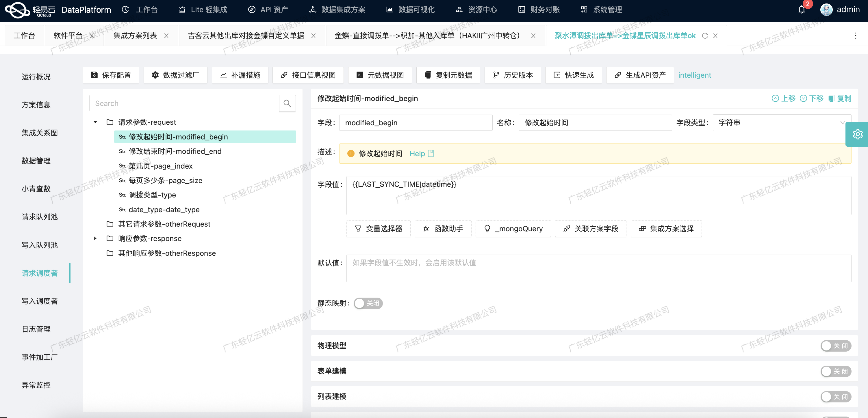Click the 其他响应参数-otherResponse folder icon
This screenshot has height=418, width=868.
[110, 253]
